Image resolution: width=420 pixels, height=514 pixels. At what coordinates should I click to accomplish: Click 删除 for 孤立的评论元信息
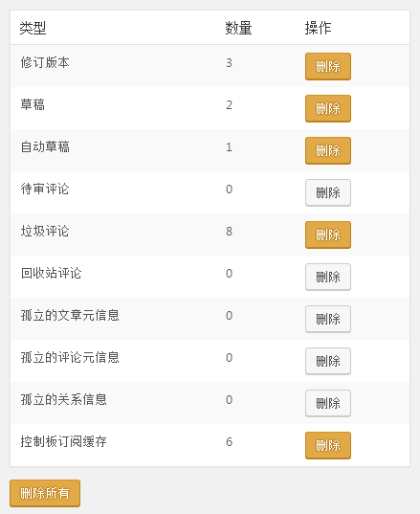click(x=328, y=361)
